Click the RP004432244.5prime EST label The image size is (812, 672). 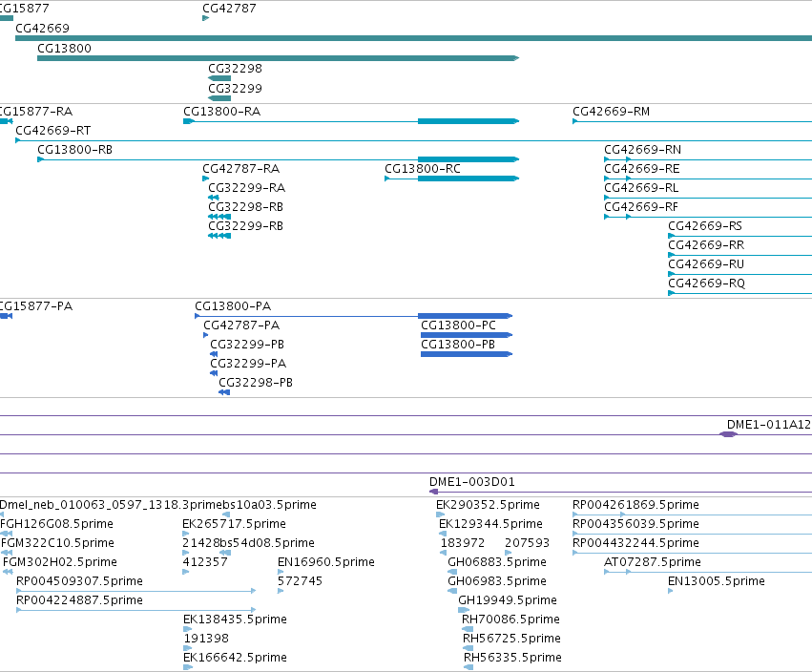click(635, 543)
